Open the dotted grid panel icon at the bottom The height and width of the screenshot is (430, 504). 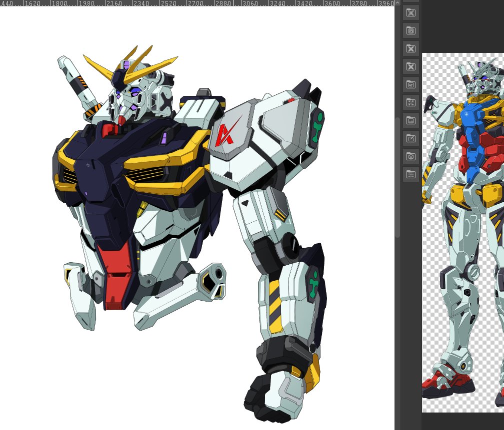410,174
